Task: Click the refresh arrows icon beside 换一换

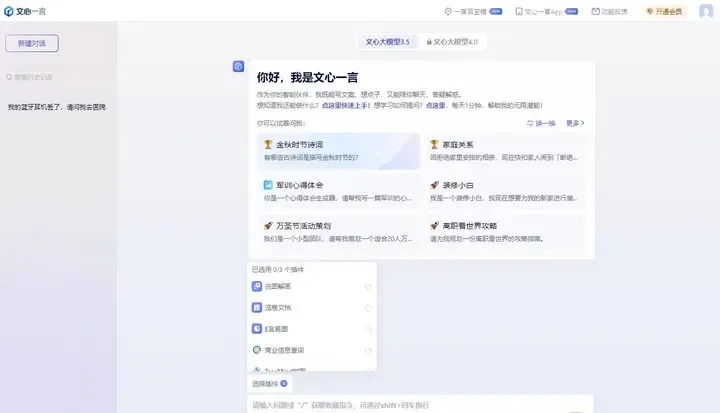Action: (529, 123)
